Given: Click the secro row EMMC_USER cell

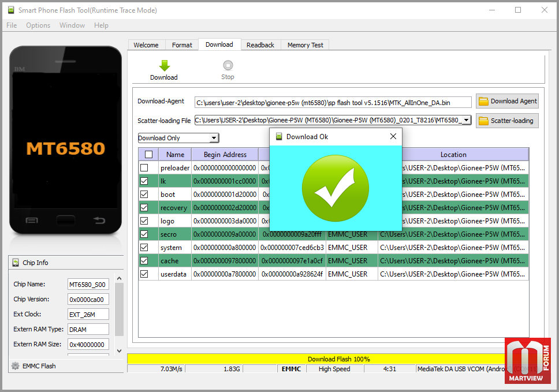Looking at the screenshot, I should coord(352,234).
